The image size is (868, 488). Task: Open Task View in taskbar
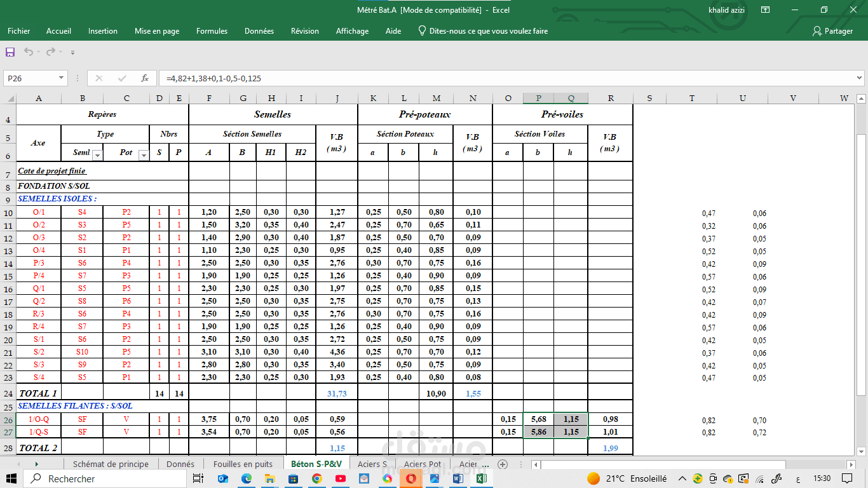[198, 478]
